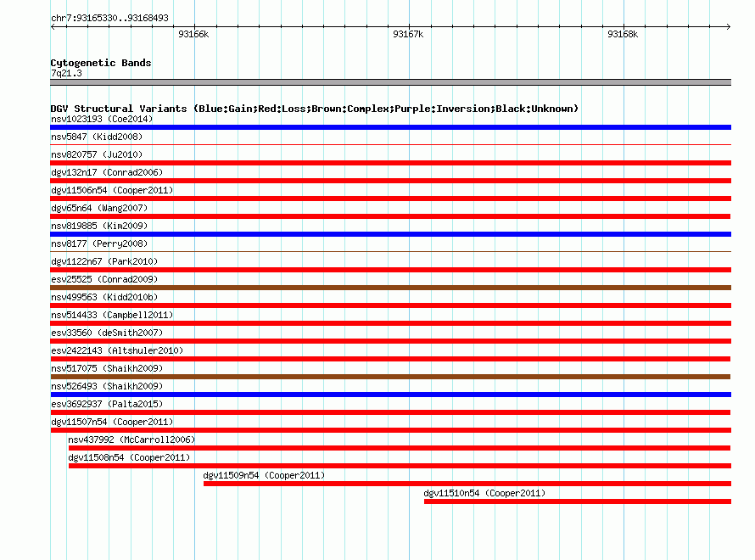Click the dgv65n64 (Wang2007) label
Viewport: 755px width, 560px height.
(x=99, y=208)
